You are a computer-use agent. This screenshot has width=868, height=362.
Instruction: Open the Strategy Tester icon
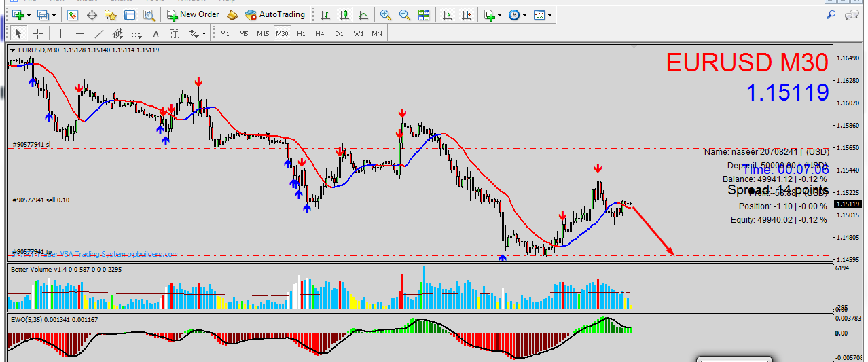click(x=148, y=14)
